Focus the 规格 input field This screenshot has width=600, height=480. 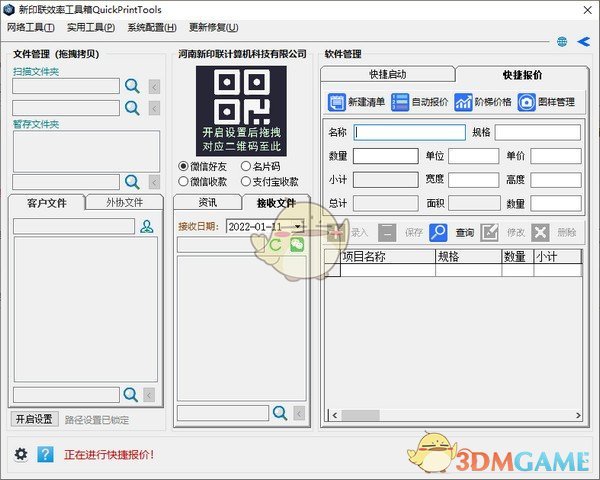[x=538, y=132]
